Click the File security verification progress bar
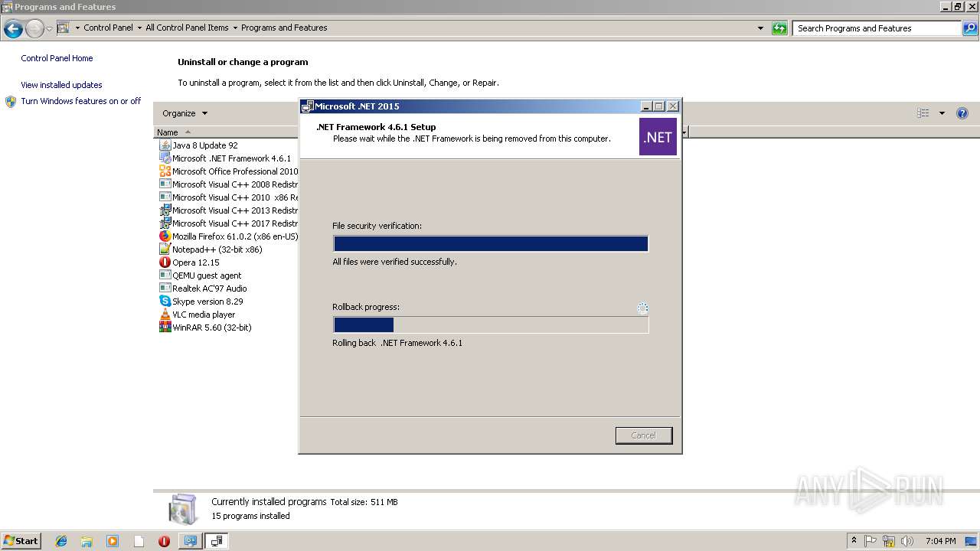Screen dimensions: 980x551 click(x=491, y=243)
